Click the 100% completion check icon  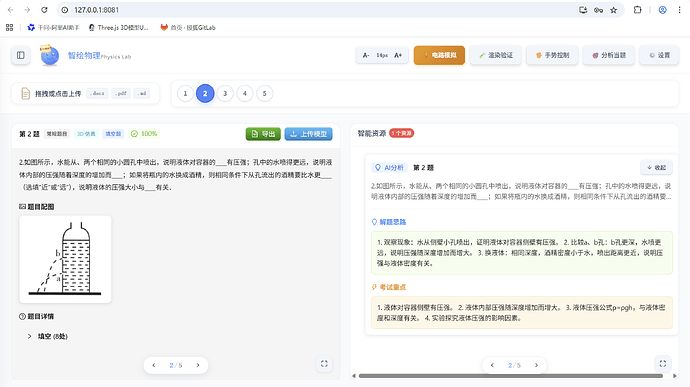134,134
